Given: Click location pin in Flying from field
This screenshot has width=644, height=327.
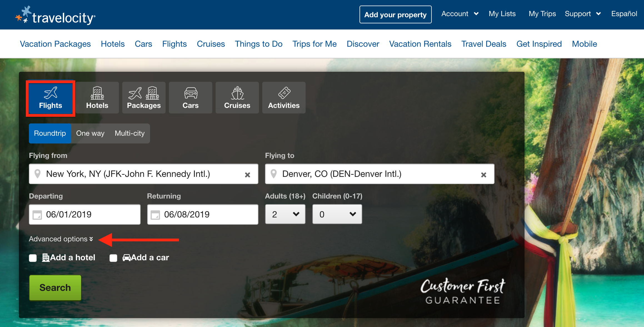Looking at the screenshot, I should 38,174.
